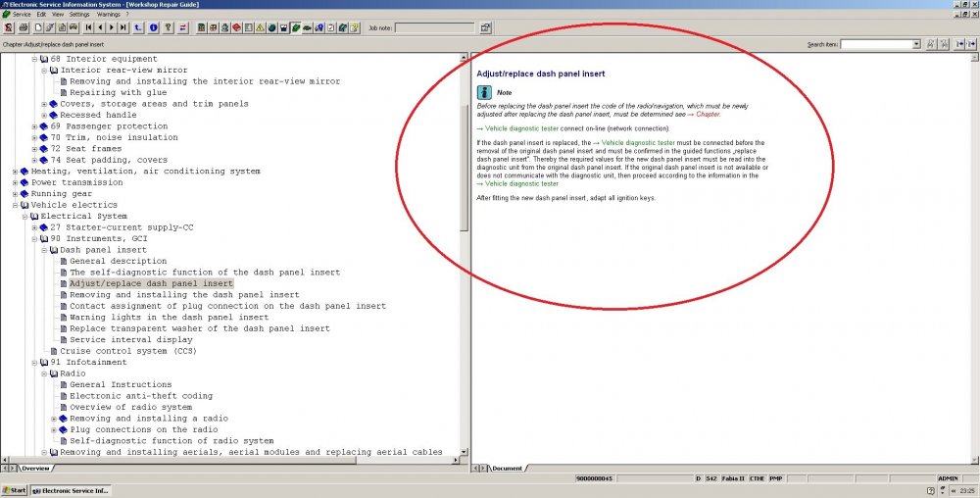This screenshot has width=980, height=498.
Task: Select the Overview tab
Action: [35, 468]
